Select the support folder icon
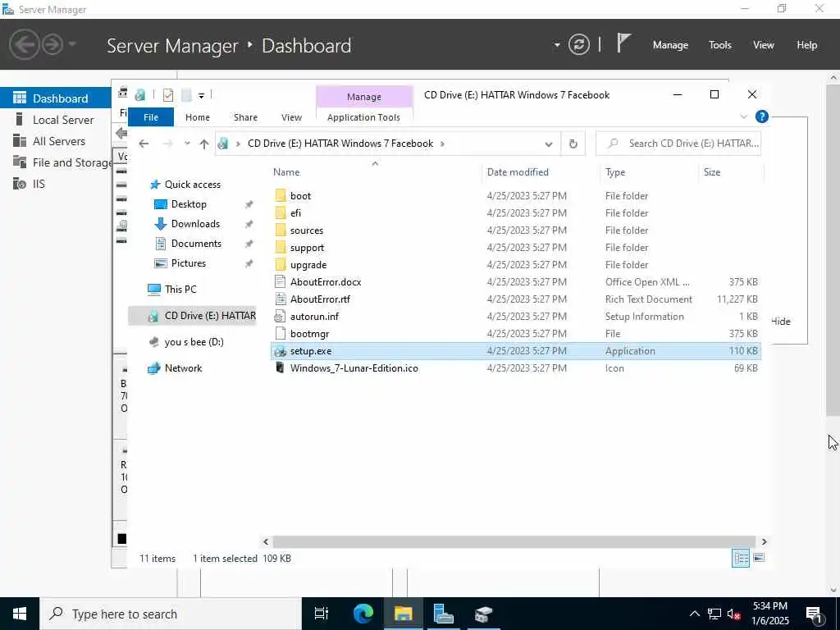This screenshot has width=840, height=630. click(x=281, y=248)
